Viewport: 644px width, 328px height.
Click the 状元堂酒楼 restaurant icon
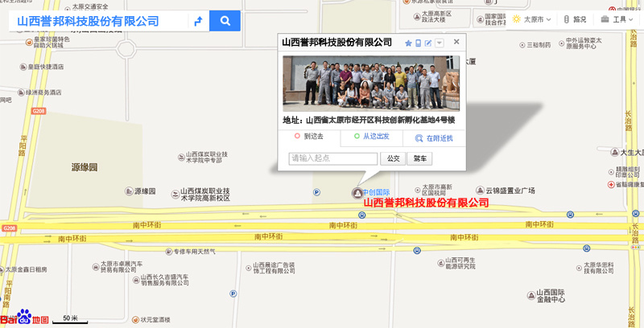(x=135, y=320)
